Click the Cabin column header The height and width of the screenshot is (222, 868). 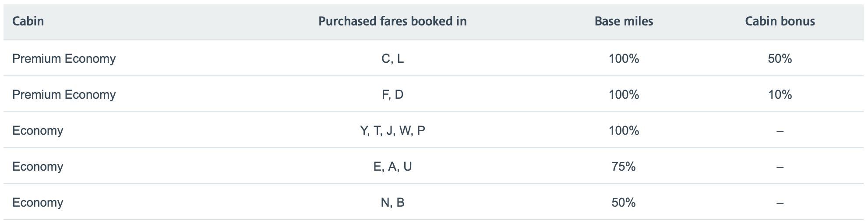point(28,21)
